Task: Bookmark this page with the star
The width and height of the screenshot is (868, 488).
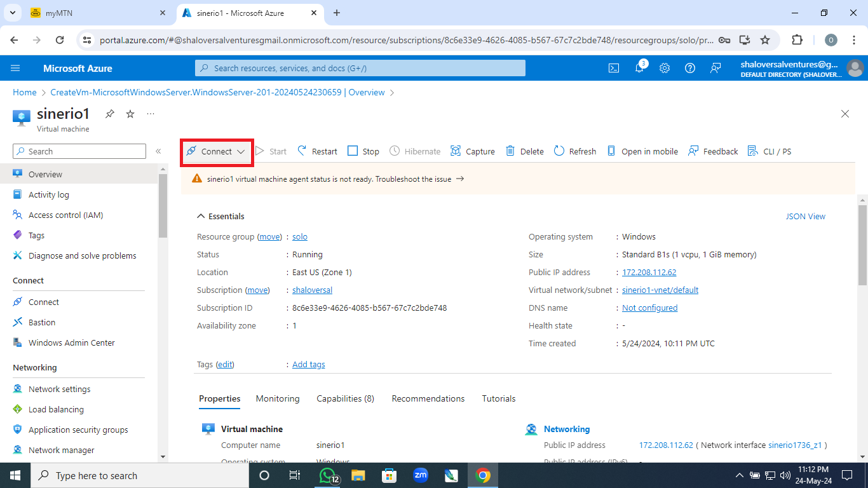Action: (765, 40)
